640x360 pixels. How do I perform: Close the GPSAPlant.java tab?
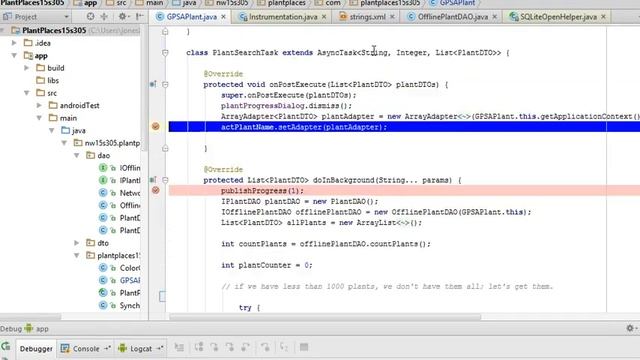(x=224, y=17)
